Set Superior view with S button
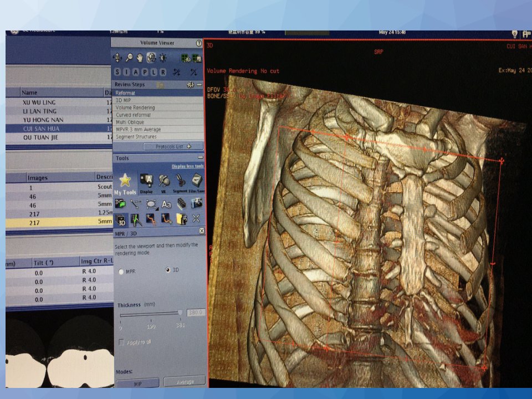532x399 pixels. tap(117, 72)
